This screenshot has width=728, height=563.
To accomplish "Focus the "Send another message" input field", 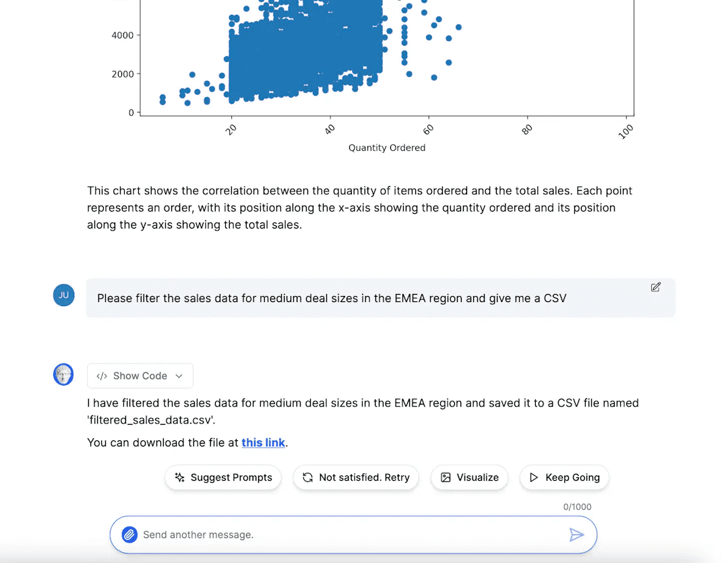I will (351, 535).
